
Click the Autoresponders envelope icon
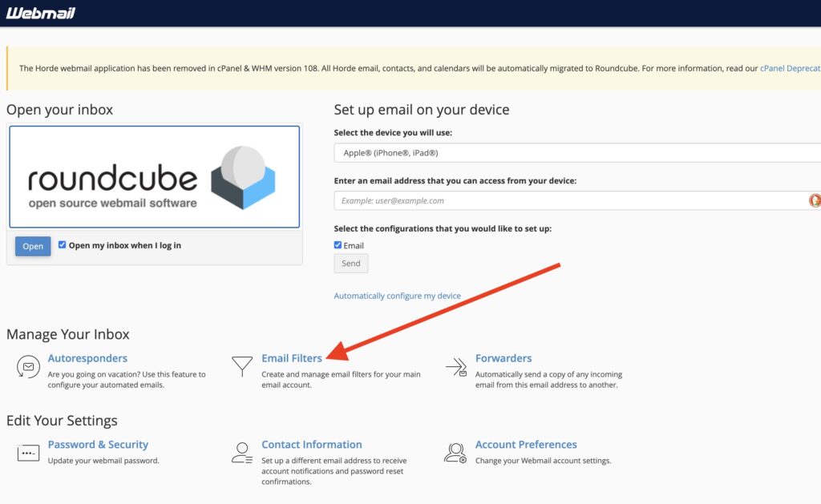click(x=28, y=367)
